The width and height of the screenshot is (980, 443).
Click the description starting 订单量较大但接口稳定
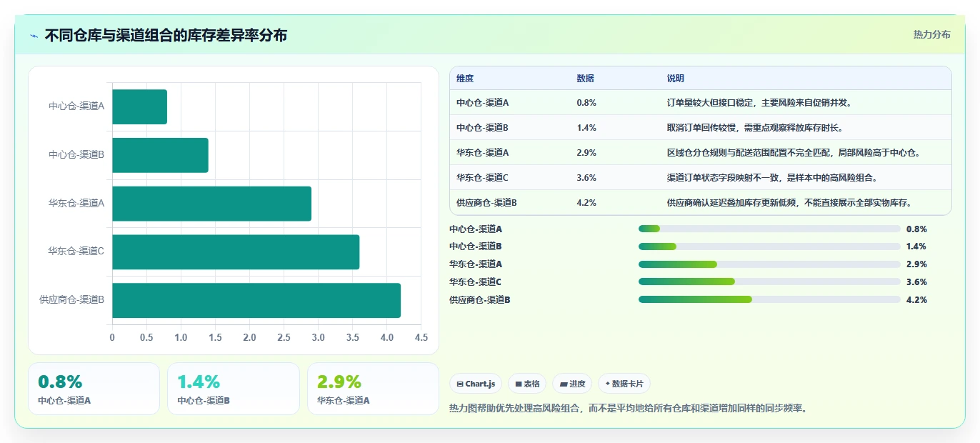tap(759, 103)
